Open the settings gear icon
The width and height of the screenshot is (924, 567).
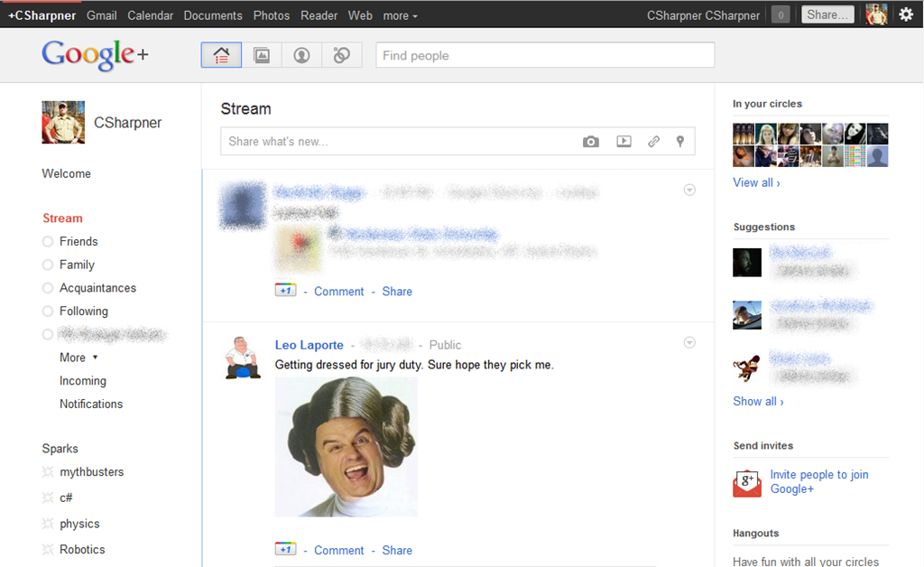906,14
